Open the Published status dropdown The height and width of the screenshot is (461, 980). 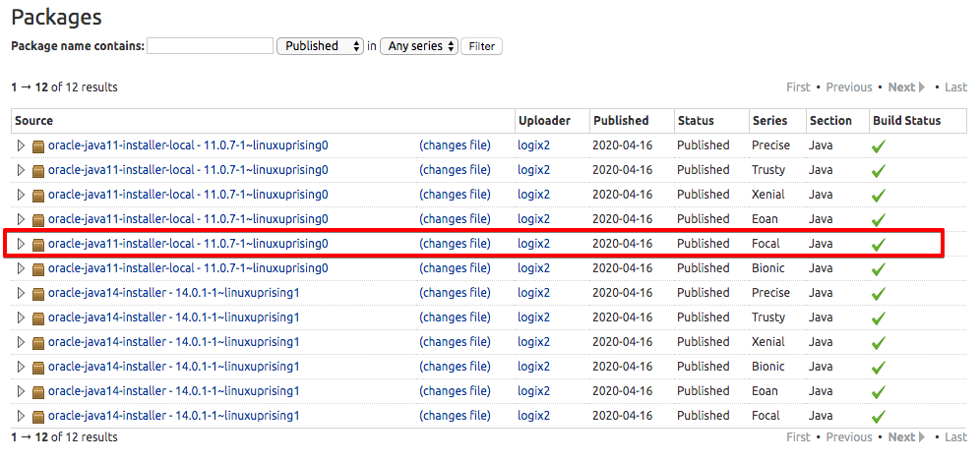[320, 46]
